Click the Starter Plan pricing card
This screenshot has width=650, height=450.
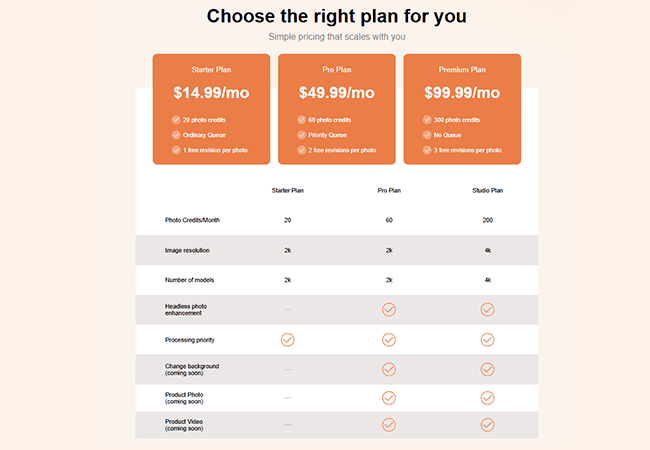[x=211, y=108]
